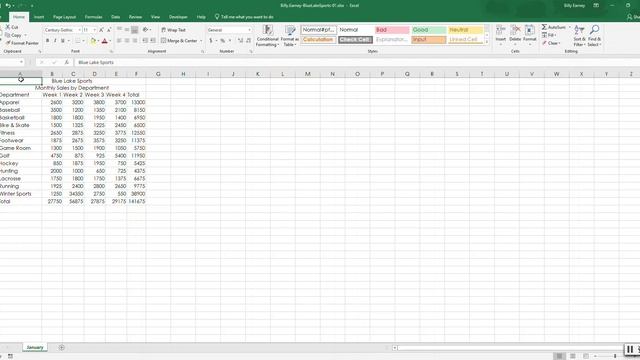Open Format cells menu

[530, 35]
